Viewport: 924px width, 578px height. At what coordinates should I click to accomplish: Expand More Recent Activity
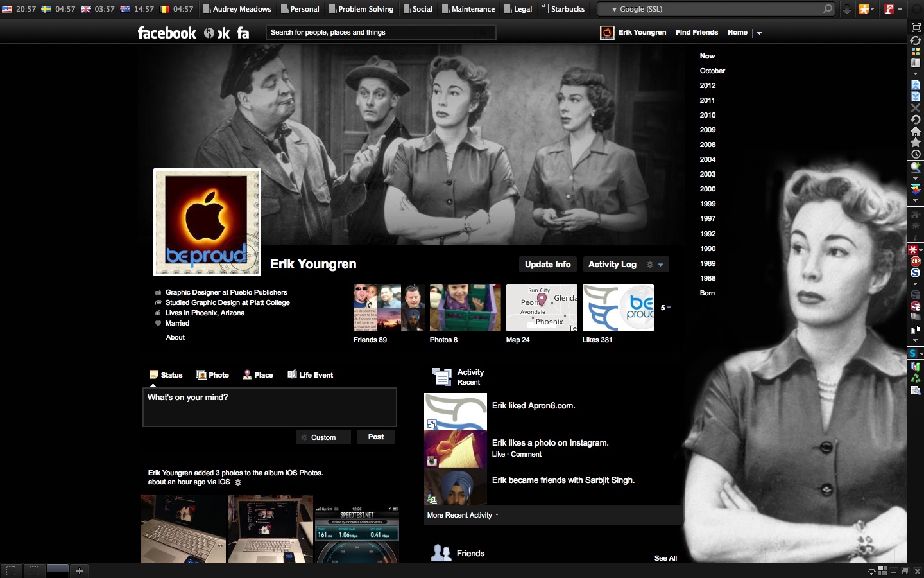pos(463,515)
